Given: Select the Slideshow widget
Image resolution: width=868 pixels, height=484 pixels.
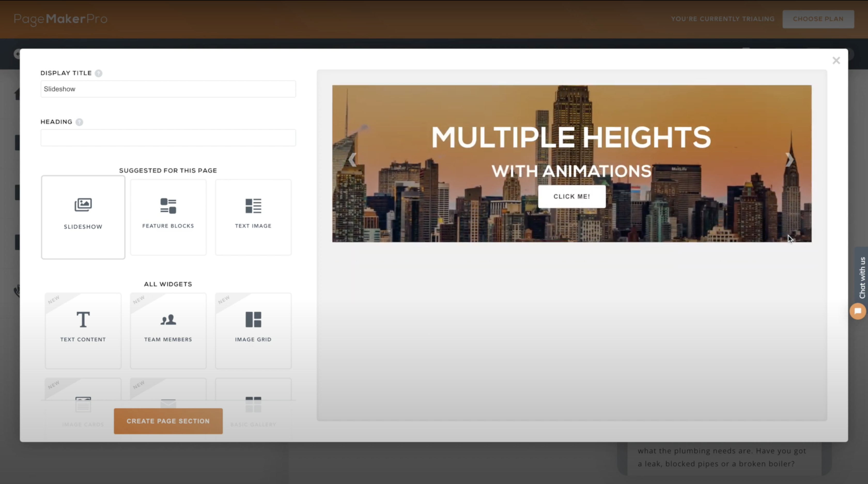Looking at the screenshot, I should [83, 217].
